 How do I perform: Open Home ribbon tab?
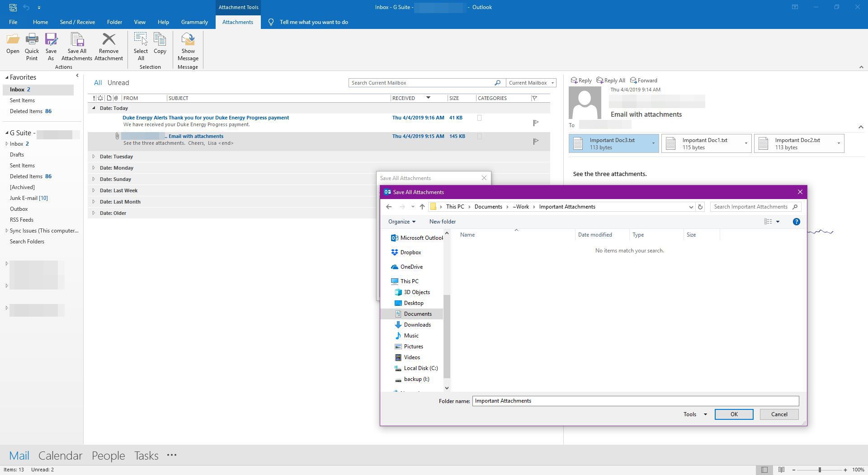coord(40,22)
